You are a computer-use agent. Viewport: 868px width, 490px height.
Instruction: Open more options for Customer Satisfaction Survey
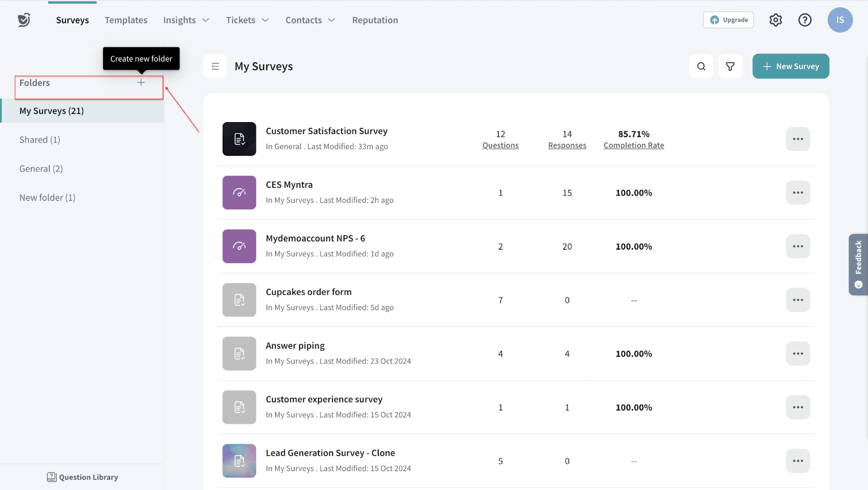[x=797, y=139]
